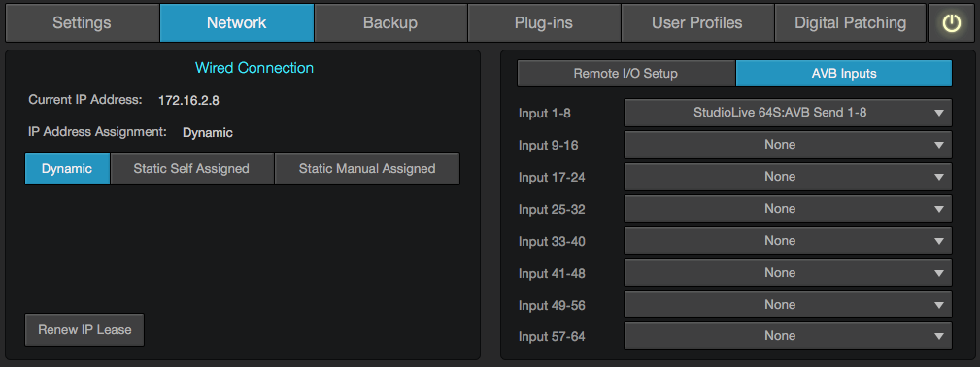Click the Renew IP Lease button
The width and height of the screenshot is (980, 367).
pyautogui.click(x=84, y=329)
